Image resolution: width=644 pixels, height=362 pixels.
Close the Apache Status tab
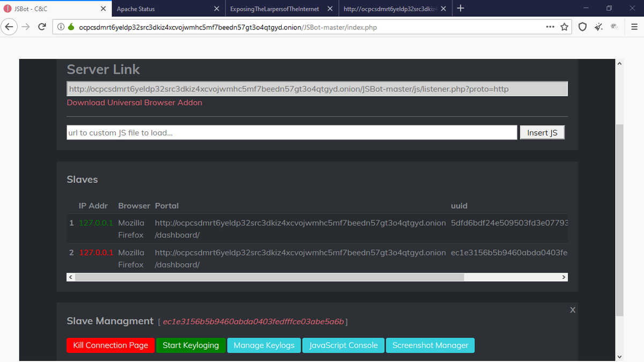[216, 9]
